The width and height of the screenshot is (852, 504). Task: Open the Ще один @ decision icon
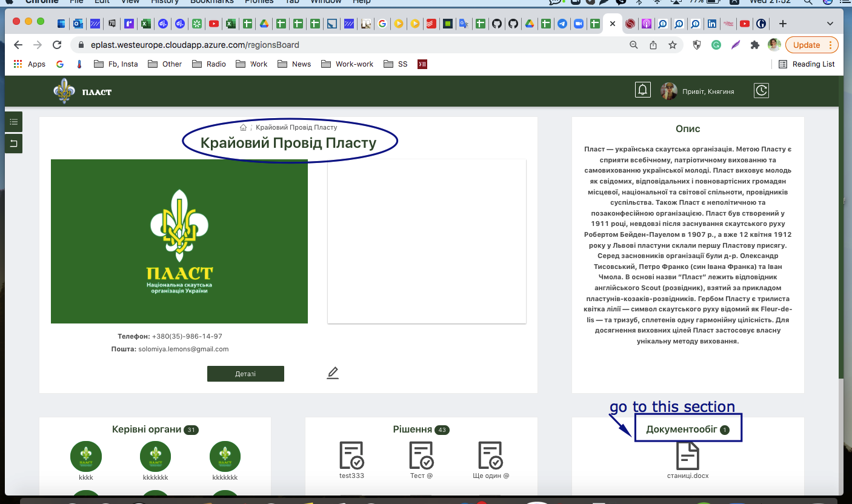[490, 456]
